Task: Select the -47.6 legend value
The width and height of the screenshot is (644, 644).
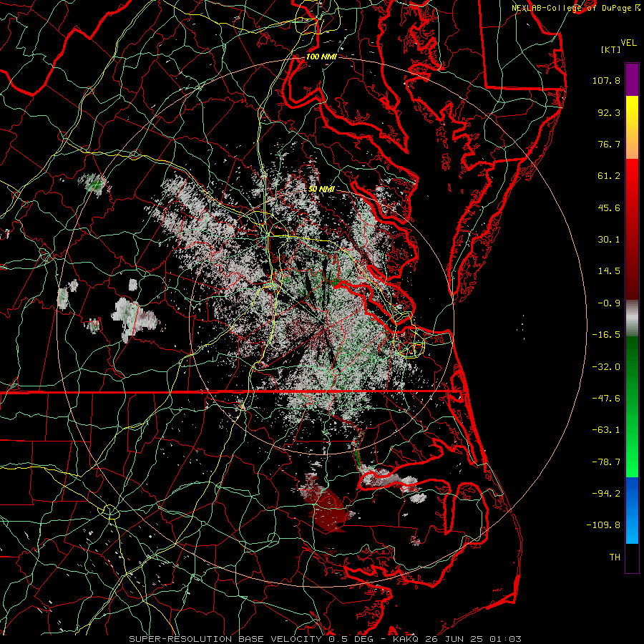Action: 606,399
